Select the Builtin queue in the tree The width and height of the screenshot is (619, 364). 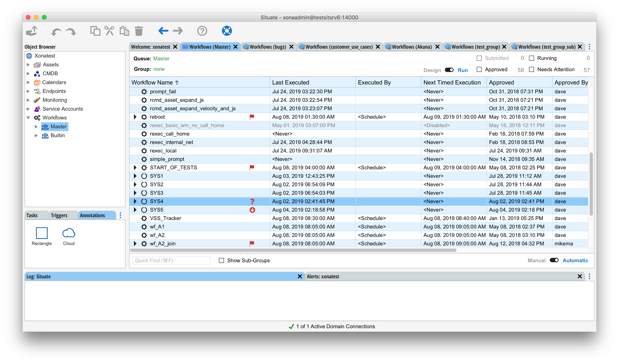click(x=58, y=135)
